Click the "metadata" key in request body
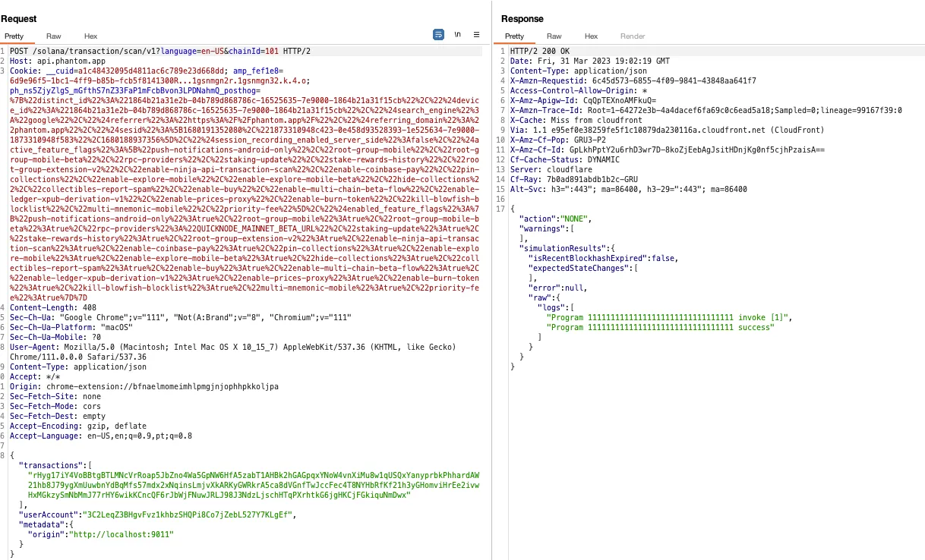925x560 pixels. pos(43,524)
